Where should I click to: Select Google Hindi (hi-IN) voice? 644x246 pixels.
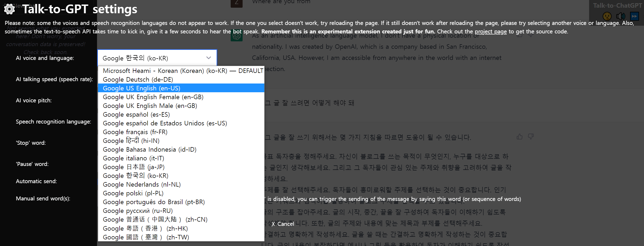[181, 141]
